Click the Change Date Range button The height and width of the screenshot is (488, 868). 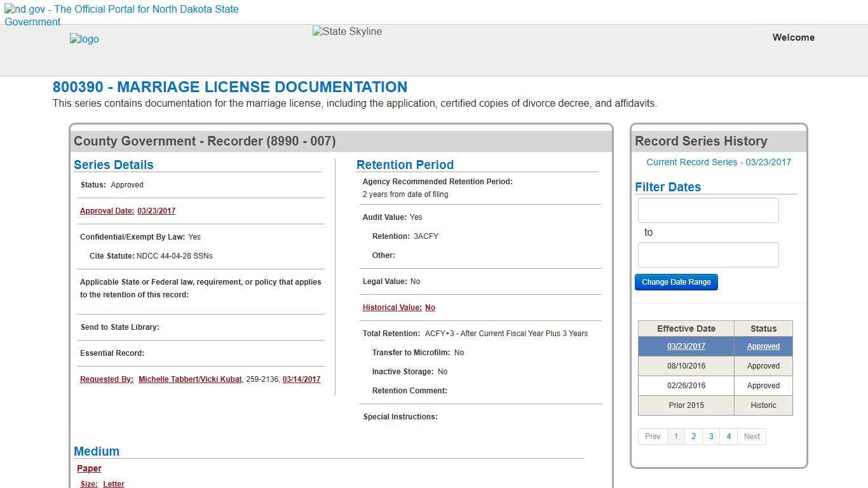[x=676, y=281]
